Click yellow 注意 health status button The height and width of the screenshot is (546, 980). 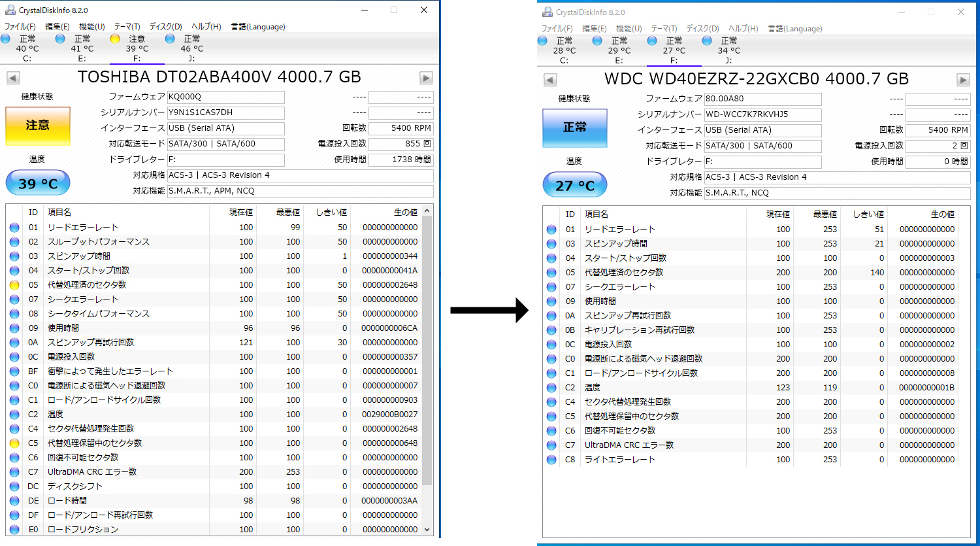37,126
